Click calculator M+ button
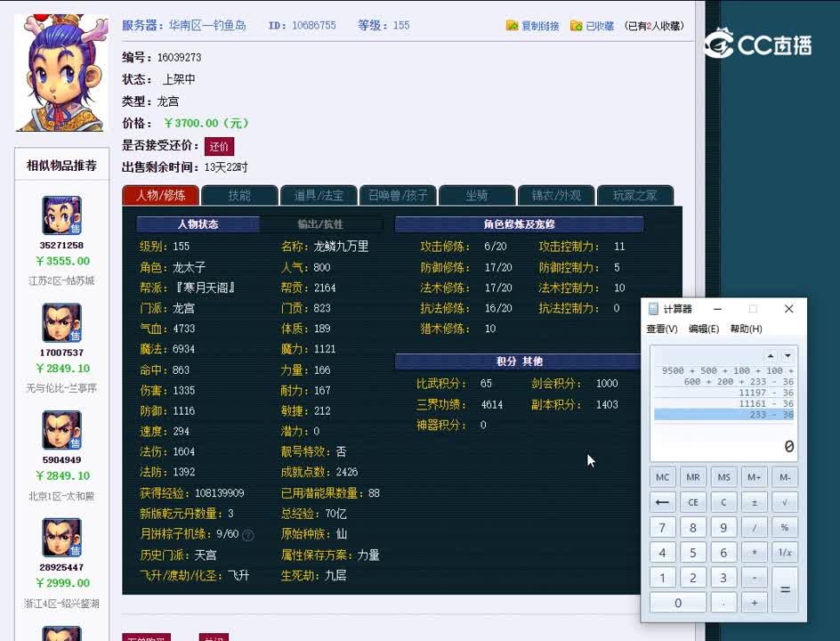Image resolution: width=840 pixels, height=641 pixels. tap(755, 477)
